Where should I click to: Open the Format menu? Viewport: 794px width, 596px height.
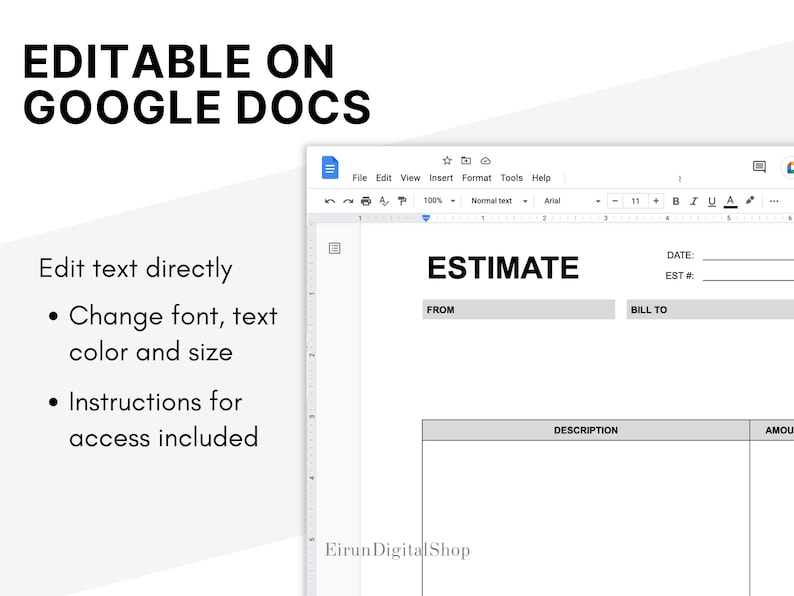(x=477, y=178)
